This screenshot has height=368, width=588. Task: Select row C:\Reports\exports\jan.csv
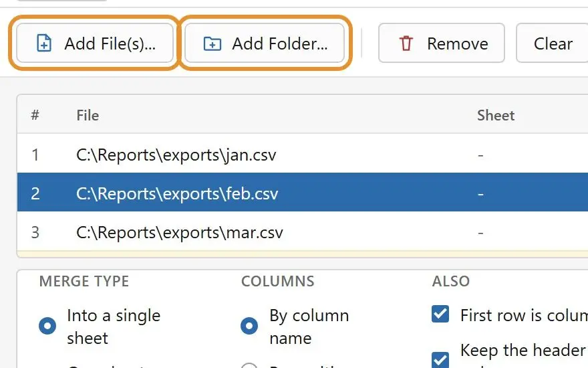(303, 155)
